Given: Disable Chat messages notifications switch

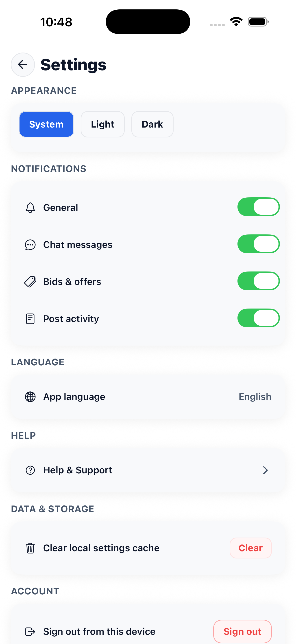Looking at the screenshot, I should coord(258,244).
